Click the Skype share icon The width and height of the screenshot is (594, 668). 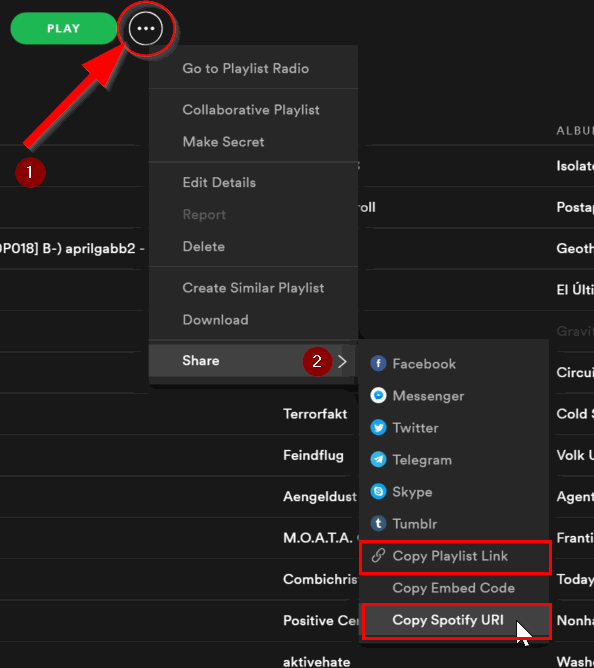tap(378, 492)
